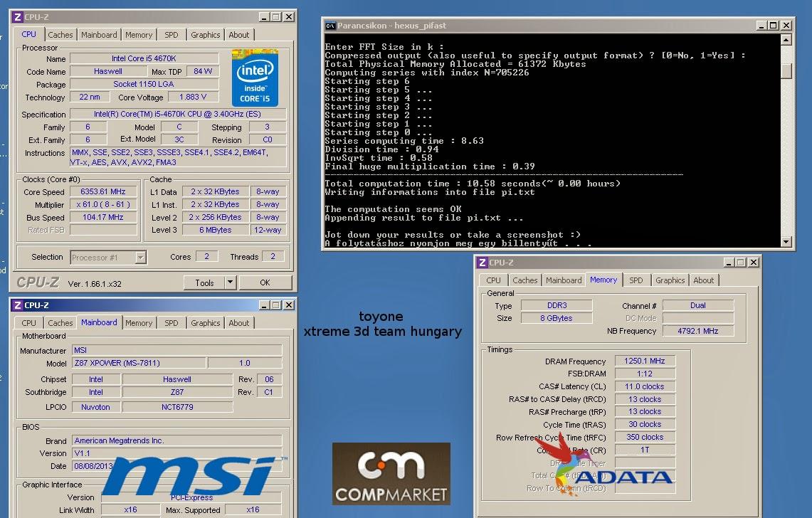Click the Core Speed value 6353.61 MHz
The width and height of the screenshot is (812, 518).
click(x=103, y=191)
